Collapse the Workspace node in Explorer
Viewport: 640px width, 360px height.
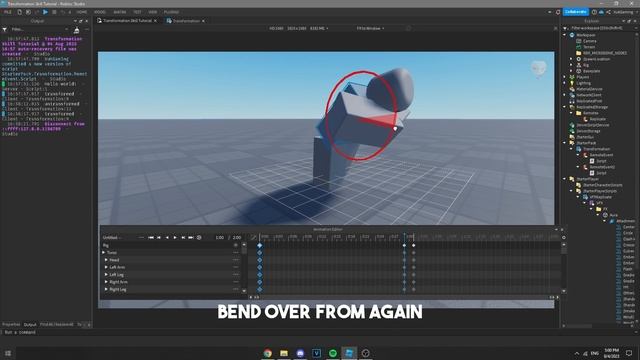pos(565,35)
